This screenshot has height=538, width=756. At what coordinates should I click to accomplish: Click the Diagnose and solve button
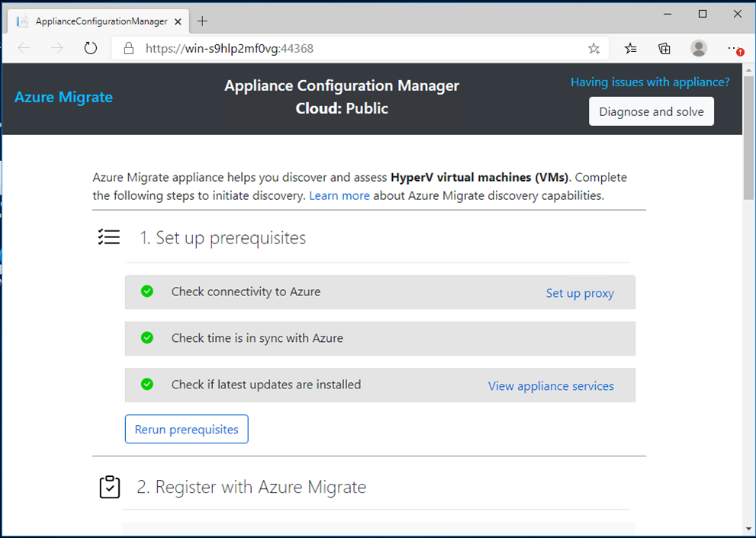651,111
